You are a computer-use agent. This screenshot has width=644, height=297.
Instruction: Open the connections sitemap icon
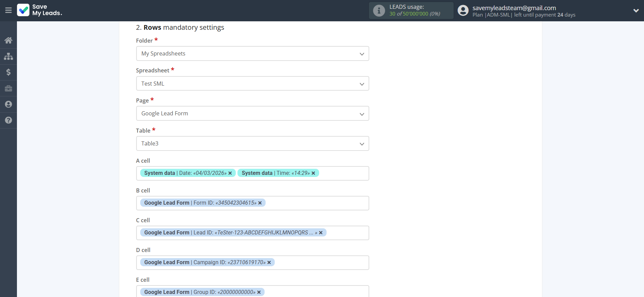pos(8,56)
